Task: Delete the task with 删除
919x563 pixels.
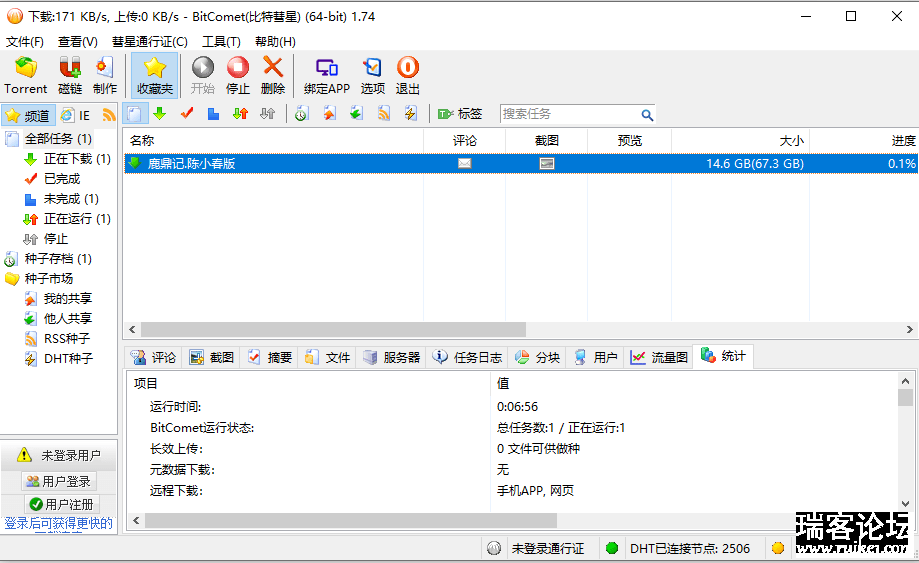Action: coord(273,76)
